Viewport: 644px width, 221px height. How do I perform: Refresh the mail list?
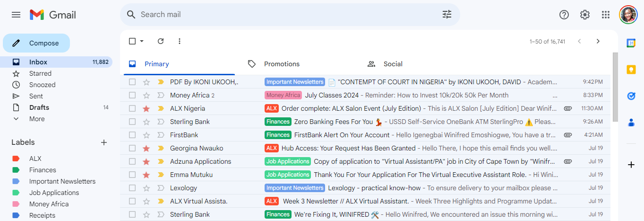point(161,41)
